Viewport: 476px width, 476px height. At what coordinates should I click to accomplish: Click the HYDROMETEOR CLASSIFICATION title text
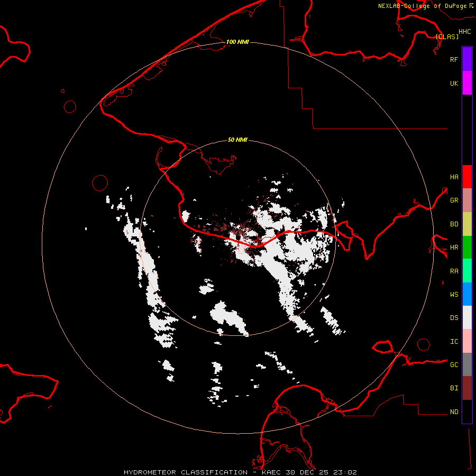coord(186,472)
